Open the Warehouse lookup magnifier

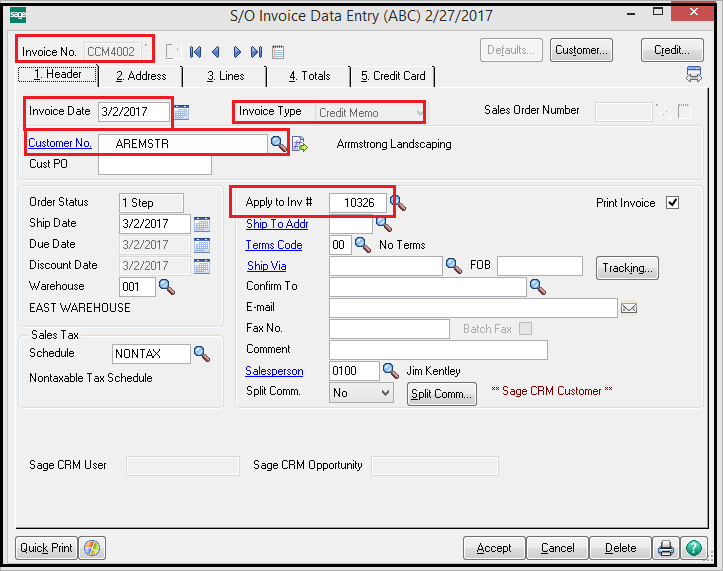coord(166,287)
